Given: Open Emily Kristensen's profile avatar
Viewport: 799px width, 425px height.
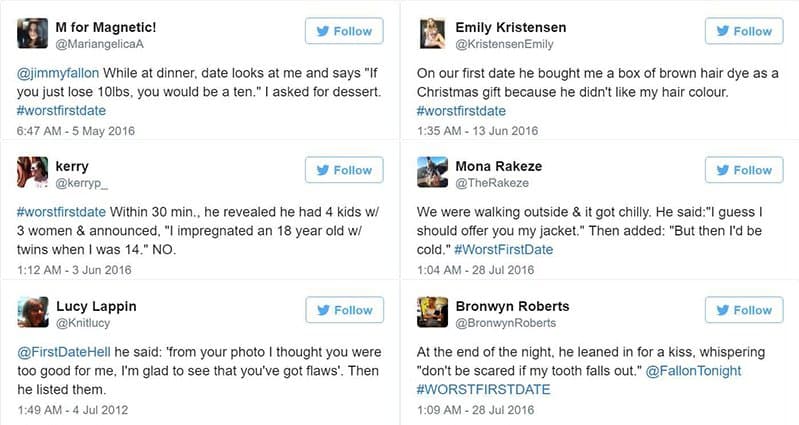Looking at the screenshot, I should pos(433,36).
